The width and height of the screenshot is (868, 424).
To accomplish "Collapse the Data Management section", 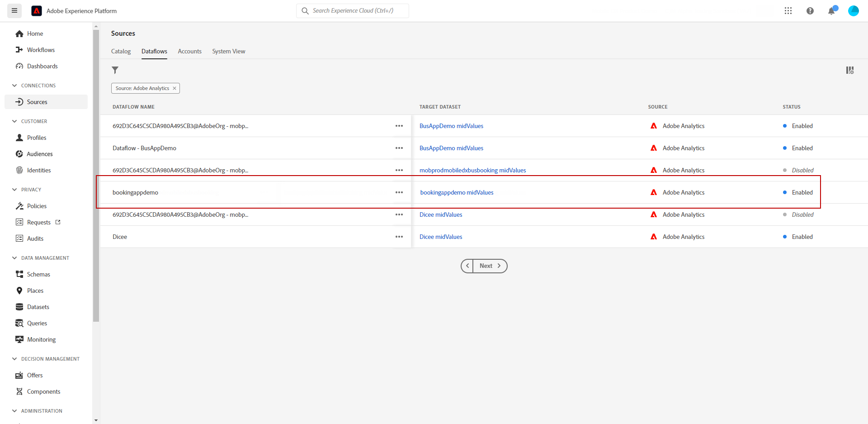I will point(14,258).
